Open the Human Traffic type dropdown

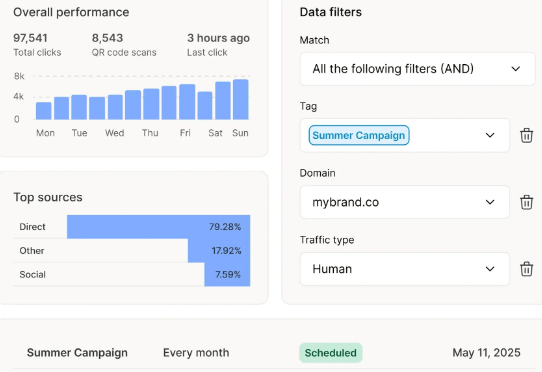405,269
